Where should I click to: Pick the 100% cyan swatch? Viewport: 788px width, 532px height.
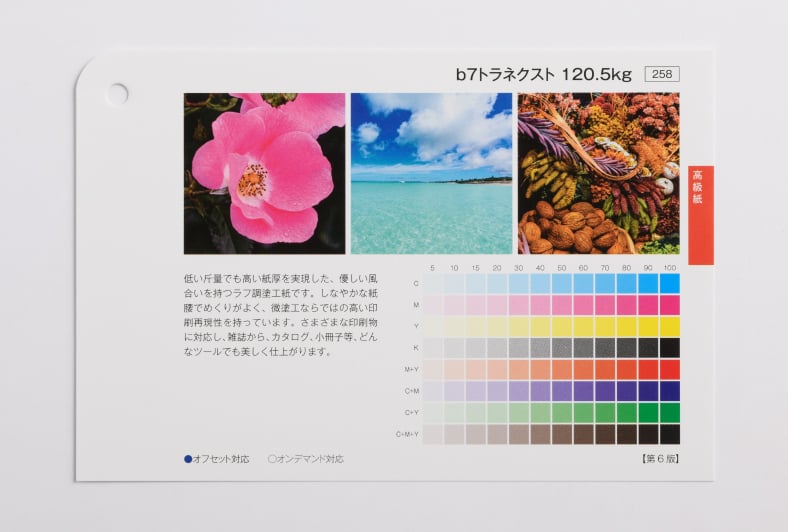[x=669, y=283]
